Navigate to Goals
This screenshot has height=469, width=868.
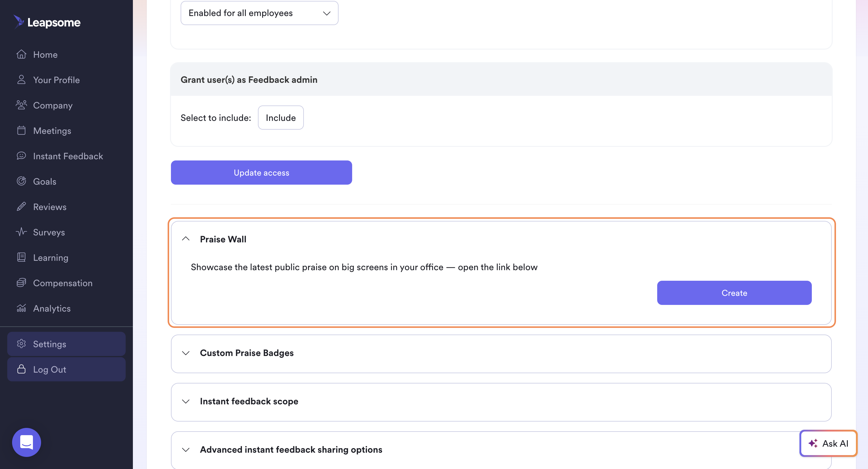66,181
